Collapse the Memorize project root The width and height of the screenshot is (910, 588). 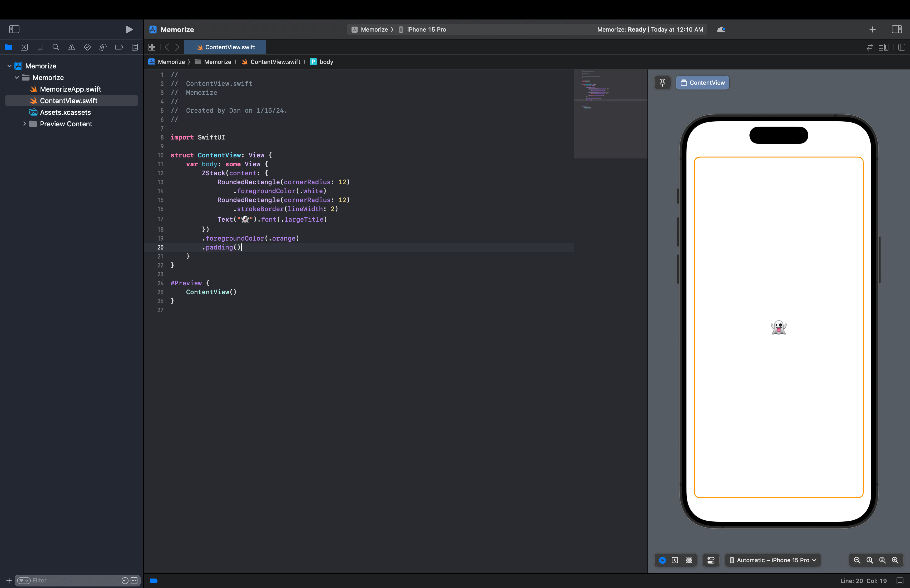9,66
